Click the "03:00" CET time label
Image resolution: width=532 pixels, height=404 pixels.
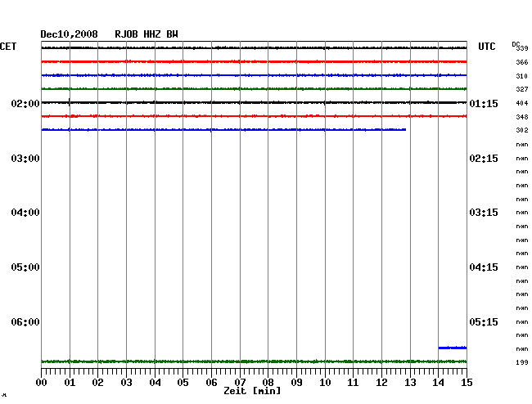click(x=25, y=159)
